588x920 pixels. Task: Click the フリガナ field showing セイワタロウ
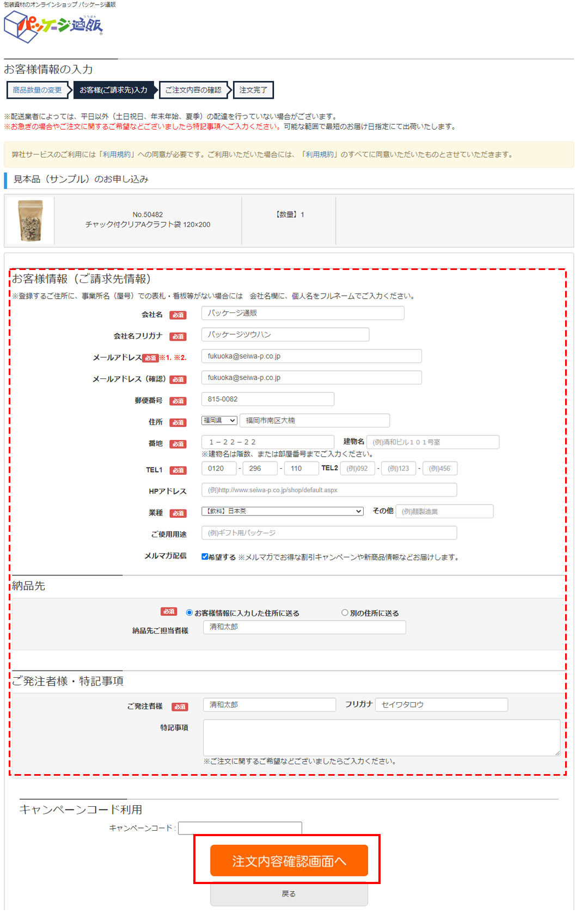[441, 704]
